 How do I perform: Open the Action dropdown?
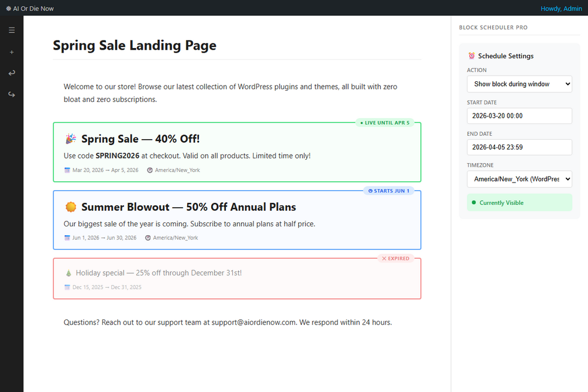(x=519, y=84)
